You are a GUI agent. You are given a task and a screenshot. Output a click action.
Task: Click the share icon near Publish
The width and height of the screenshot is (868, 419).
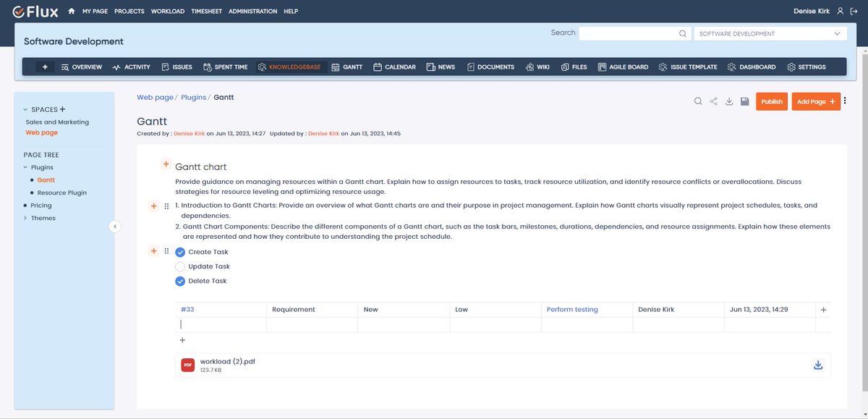[714, 101]
